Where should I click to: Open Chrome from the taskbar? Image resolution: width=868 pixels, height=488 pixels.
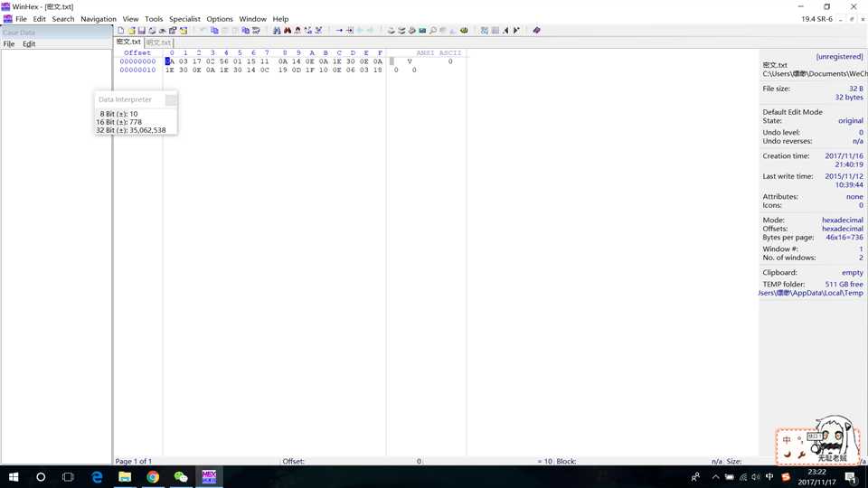pos(153,476)
